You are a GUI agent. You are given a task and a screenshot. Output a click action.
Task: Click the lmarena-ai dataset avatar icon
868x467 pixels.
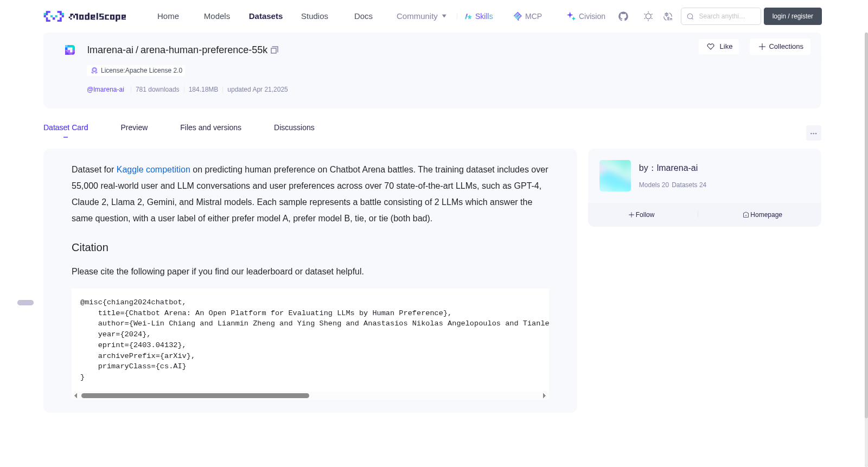click(x=70, y=50)
